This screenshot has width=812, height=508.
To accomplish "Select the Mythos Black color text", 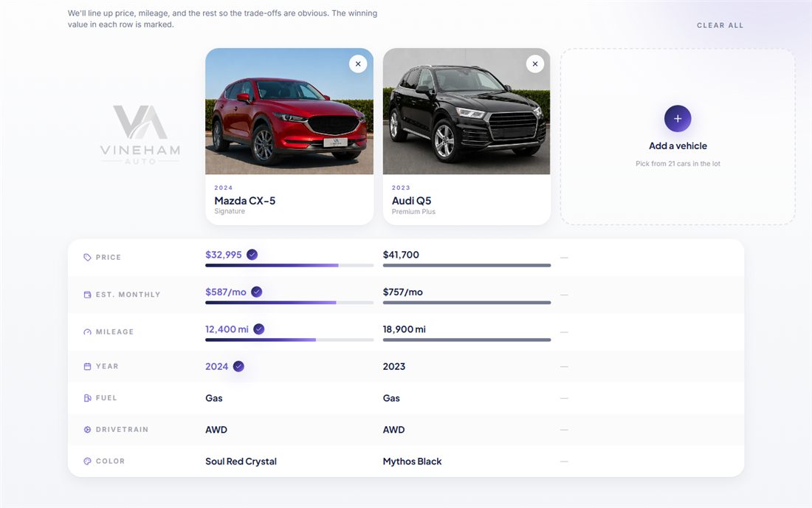I will 412,461.
